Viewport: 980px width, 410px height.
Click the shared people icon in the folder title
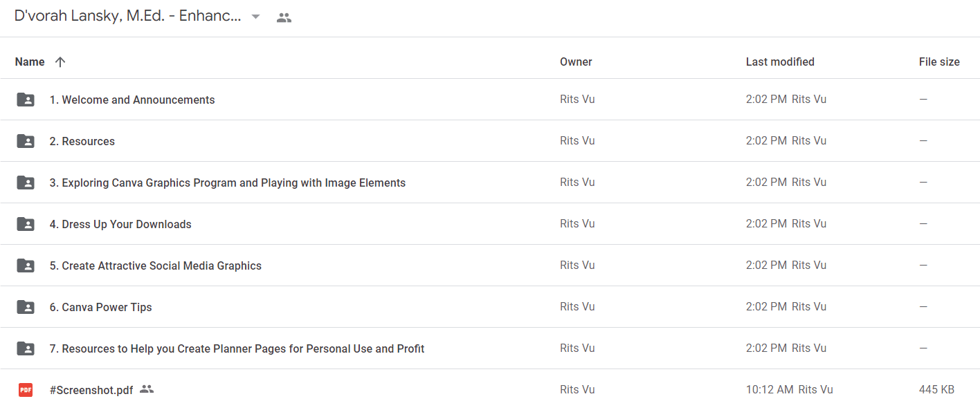point(284,18)
